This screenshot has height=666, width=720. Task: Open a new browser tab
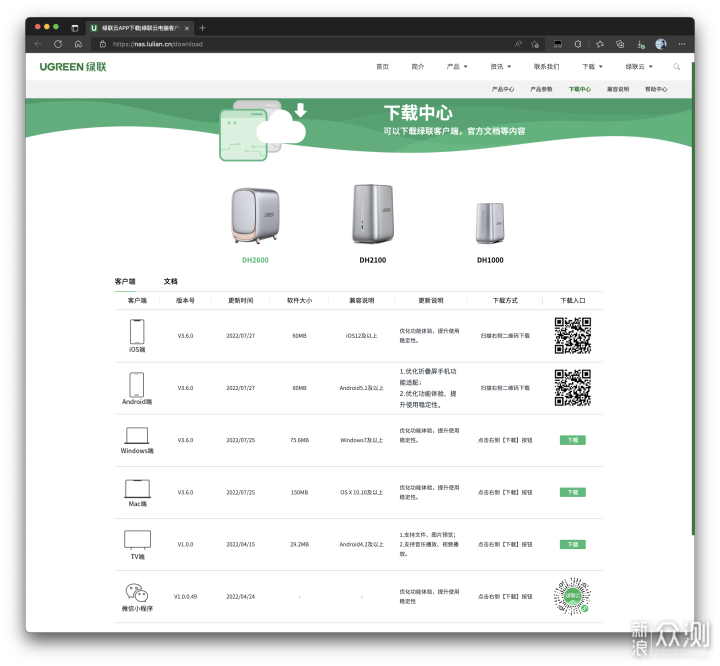point(202,28)
